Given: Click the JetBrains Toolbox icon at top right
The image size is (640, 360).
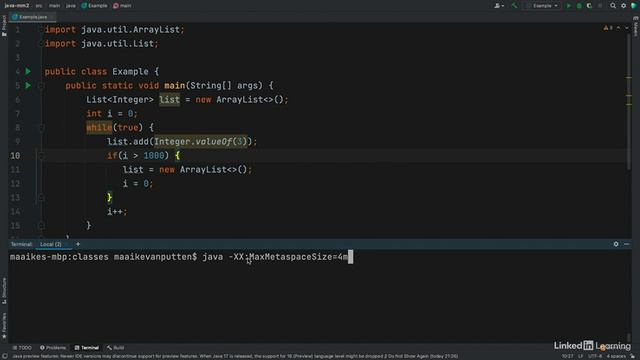Looking at the screenshot, I should (634, 6).
